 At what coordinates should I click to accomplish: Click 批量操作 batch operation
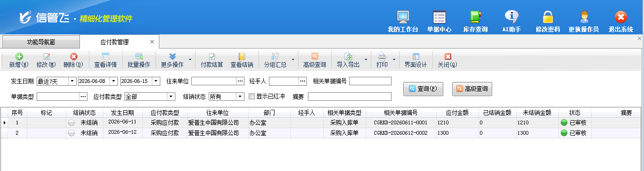point(139,60)
